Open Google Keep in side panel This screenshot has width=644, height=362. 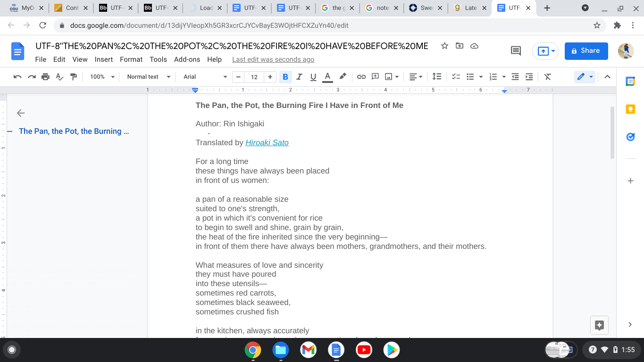point(630,109)
